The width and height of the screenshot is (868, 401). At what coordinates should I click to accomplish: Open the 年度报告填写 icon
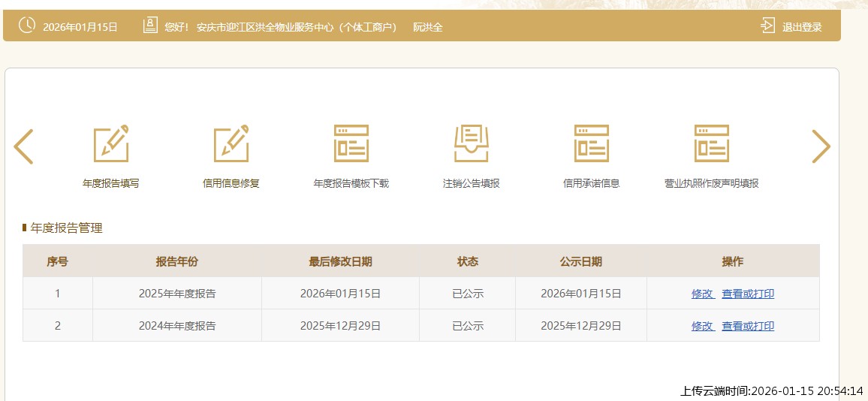click(x=110, y=143)
